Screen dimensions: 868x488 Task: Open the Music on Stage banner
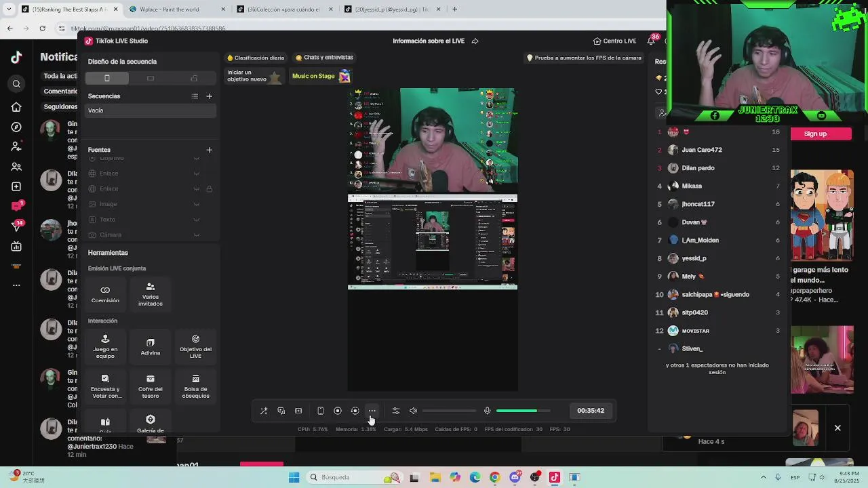coord(321,76)
